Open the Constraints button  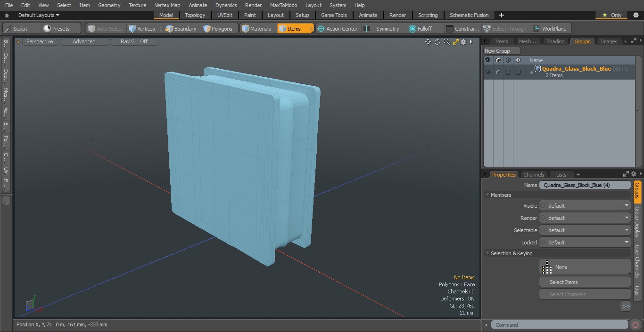[x=462, y=29]
